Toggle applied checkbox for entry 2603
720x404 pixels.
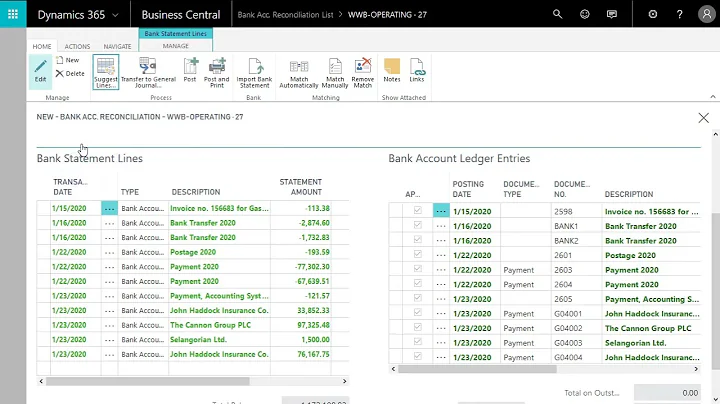[417, 269]
